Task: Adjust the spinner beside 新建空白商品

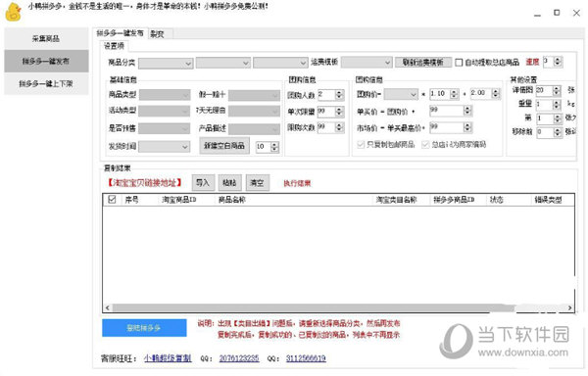Action: click(274, 147)
